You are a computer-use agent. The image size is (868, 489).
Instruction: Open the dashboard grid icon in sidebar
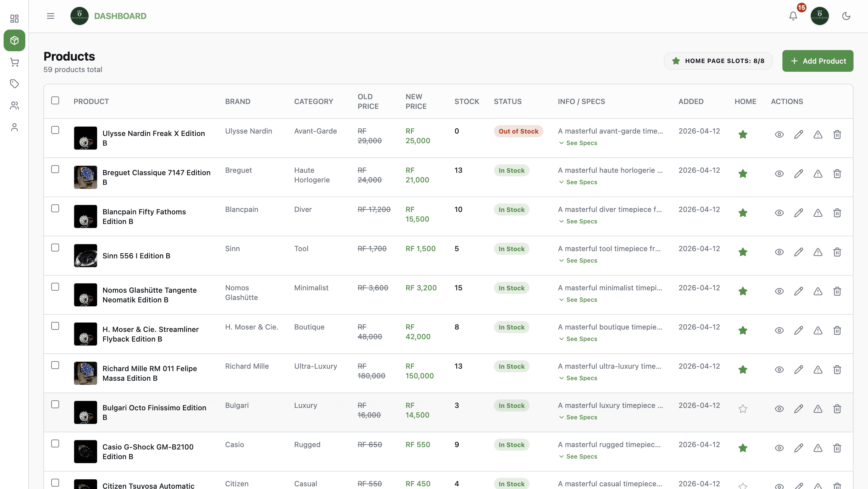click(14, 19)
